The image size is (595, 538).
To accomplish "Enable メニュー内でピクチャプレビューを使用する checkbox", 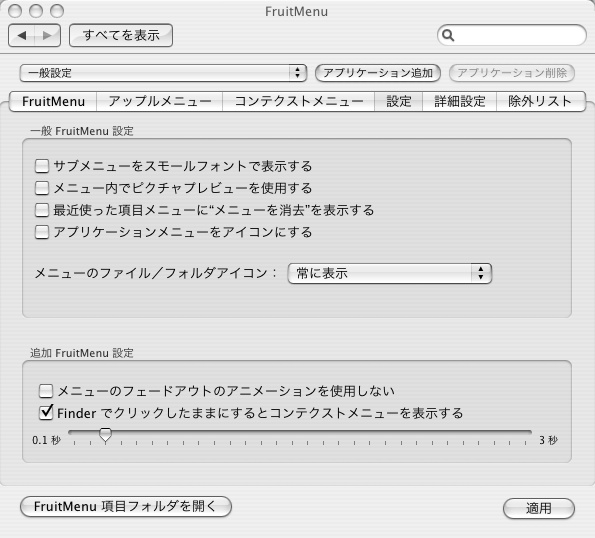I will pyautogui.click(x=42, y=188).
